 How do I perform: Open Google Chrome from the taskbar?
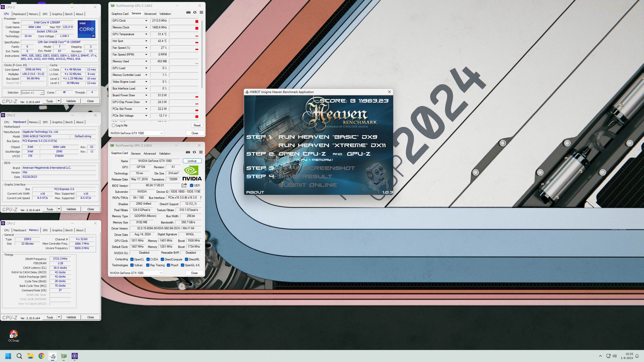pyautogui.click(x=42, y=356)
